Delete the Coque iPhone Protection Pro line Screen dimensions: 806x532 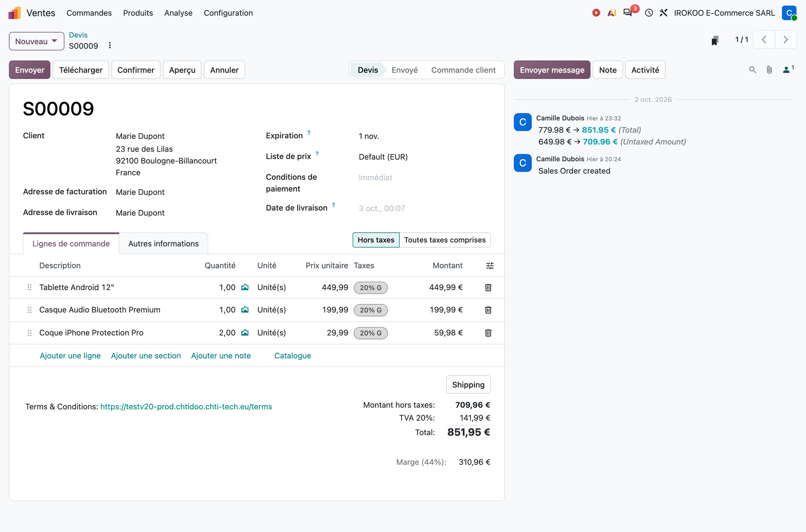[x=488, y=333]
